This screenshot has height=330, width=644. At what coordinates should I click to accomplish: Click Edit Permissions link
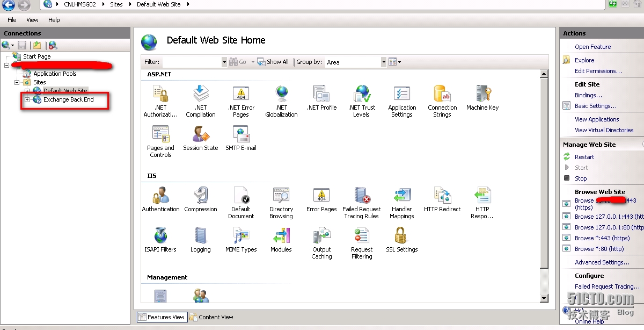point(598,71)
